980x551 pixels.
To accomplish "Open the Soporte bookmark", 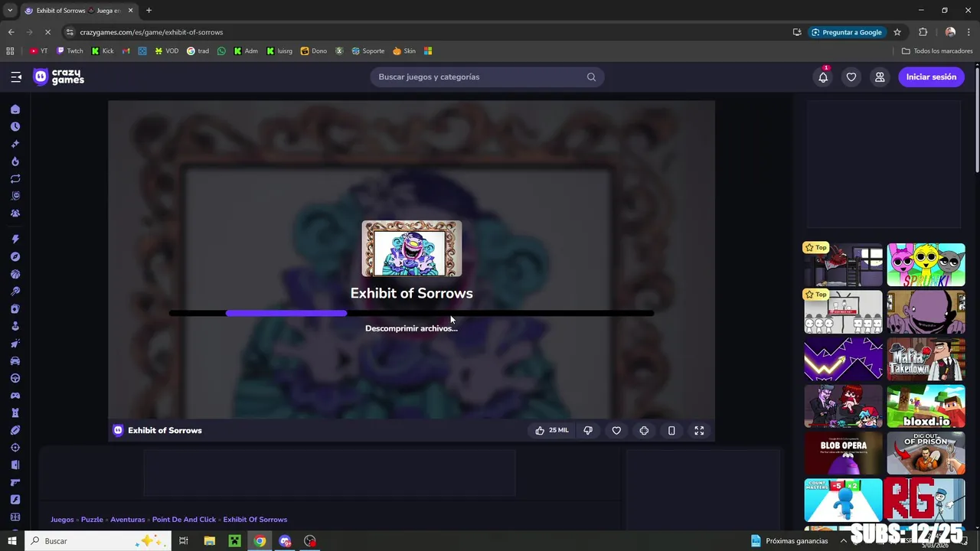I will [x=368, y=51].
